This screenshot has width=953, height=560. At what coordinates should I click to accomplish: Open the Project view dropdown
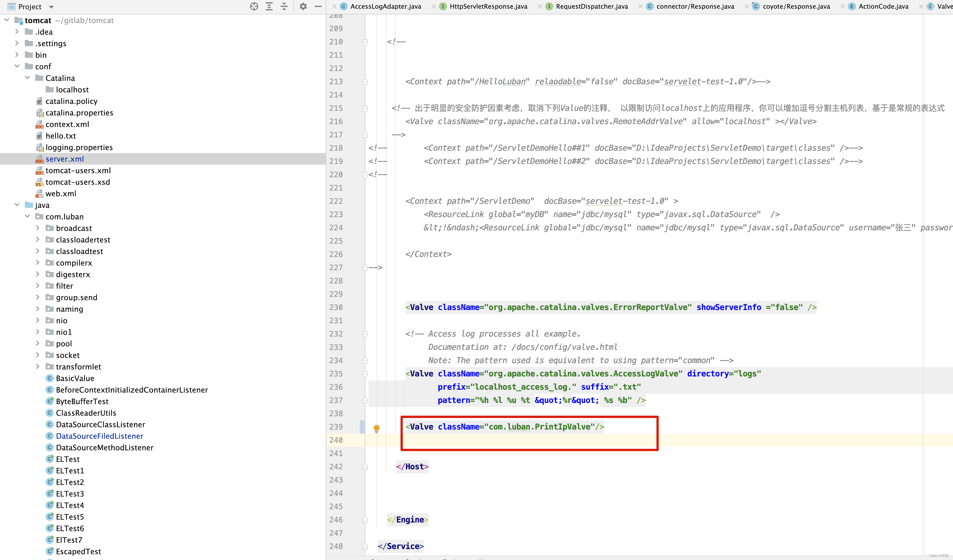coord(51,7)
